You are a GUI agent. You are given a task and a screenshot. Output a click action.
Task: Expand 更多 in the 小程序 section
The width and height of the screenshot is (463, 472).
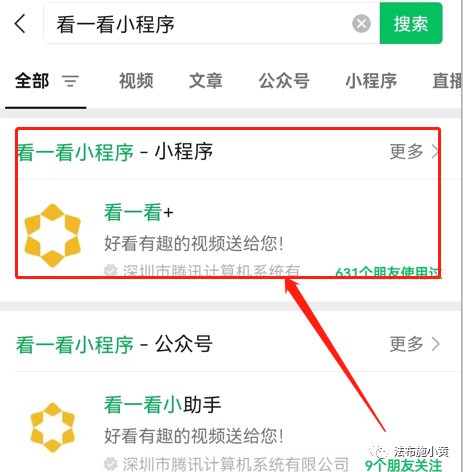415,152
